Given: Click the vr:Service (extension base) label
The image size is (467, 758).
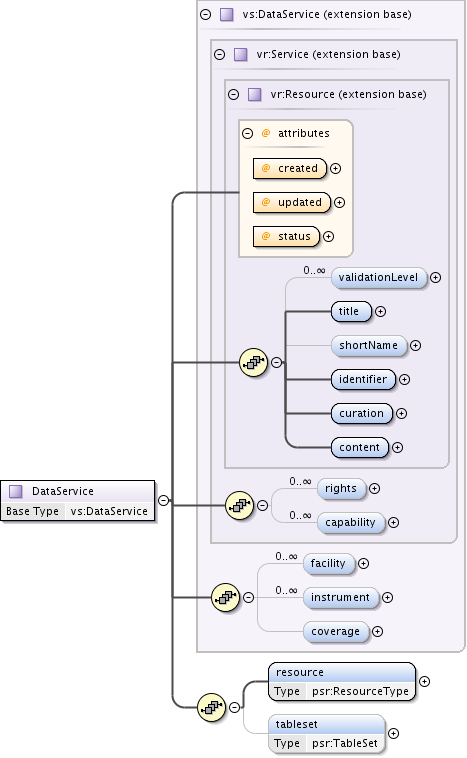Looking at the screenshot, I should tap(329, 54).
